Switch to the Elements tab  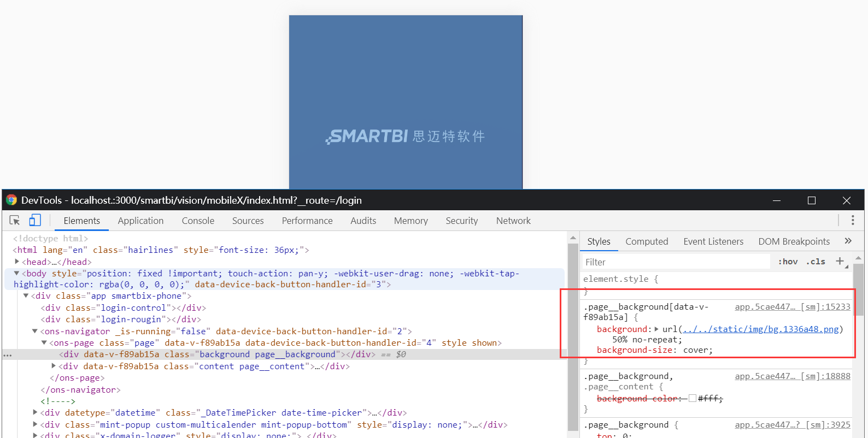tap(81, 221)
